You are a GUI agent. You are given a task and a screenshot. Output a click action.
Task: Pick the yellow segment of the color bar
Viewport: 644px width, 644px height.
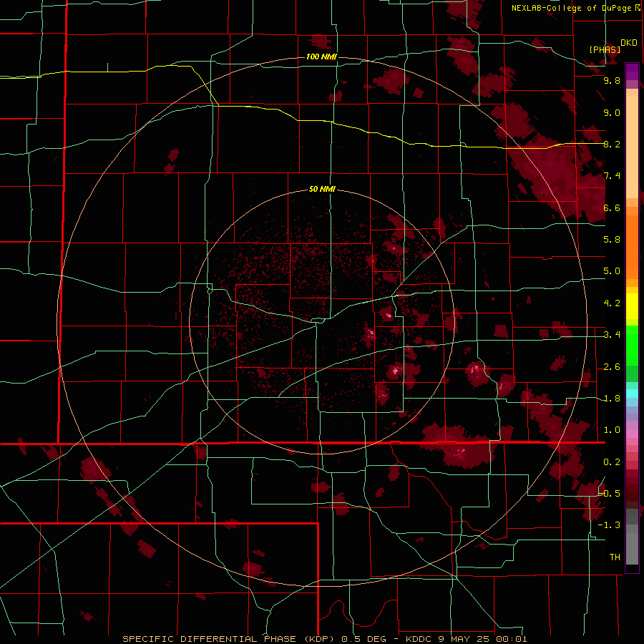click(x=632, y=306)
